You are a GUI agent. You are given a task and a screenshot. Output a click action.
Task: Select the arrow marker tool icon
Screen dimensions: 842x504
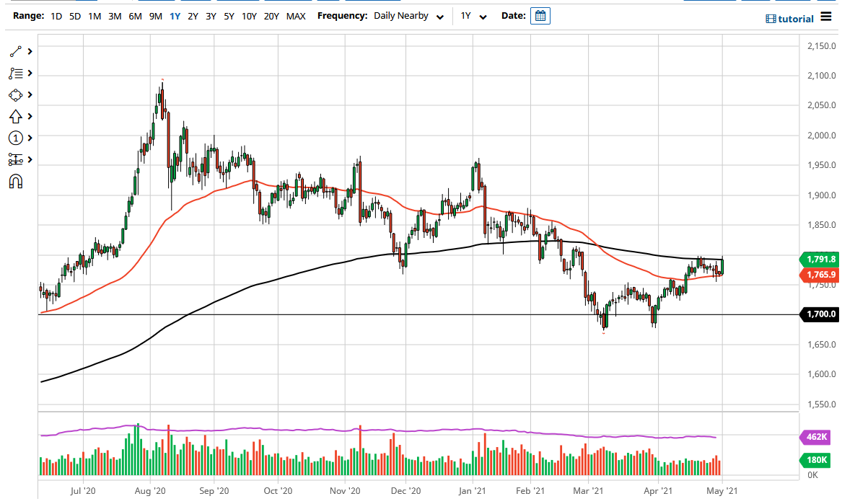[x=16, y=117]
